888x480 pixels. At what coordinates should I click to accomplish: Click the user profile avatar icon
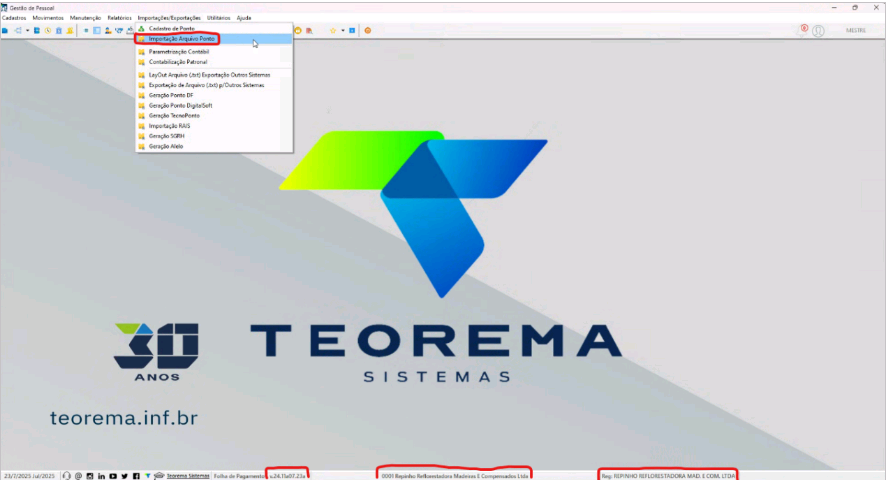tap(818, 31)
